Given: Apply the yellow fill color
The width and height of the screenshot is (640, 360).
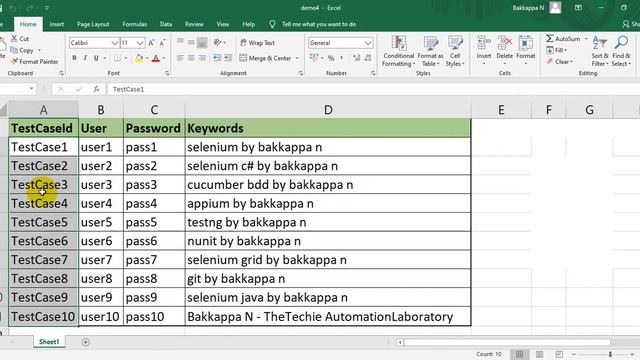Looking at the screenshot, I should click(x=139, y=58).
